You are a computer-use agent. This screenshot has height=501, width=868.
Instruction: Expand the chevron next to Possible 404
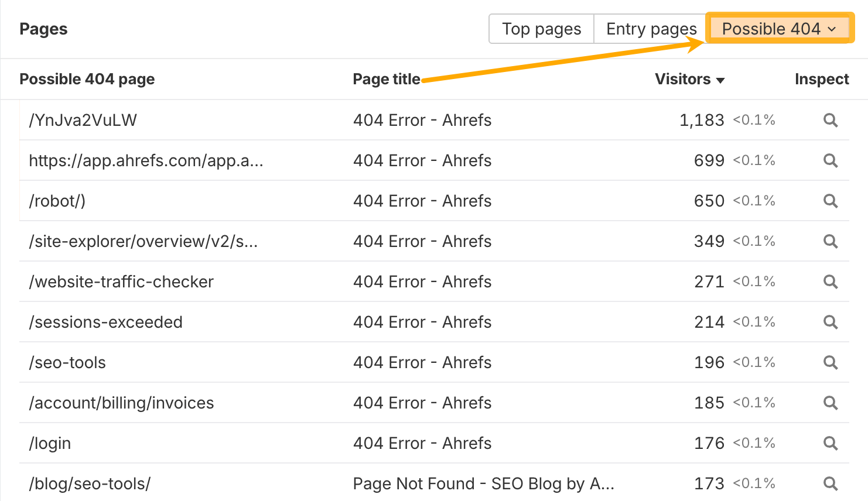[832, 29]
